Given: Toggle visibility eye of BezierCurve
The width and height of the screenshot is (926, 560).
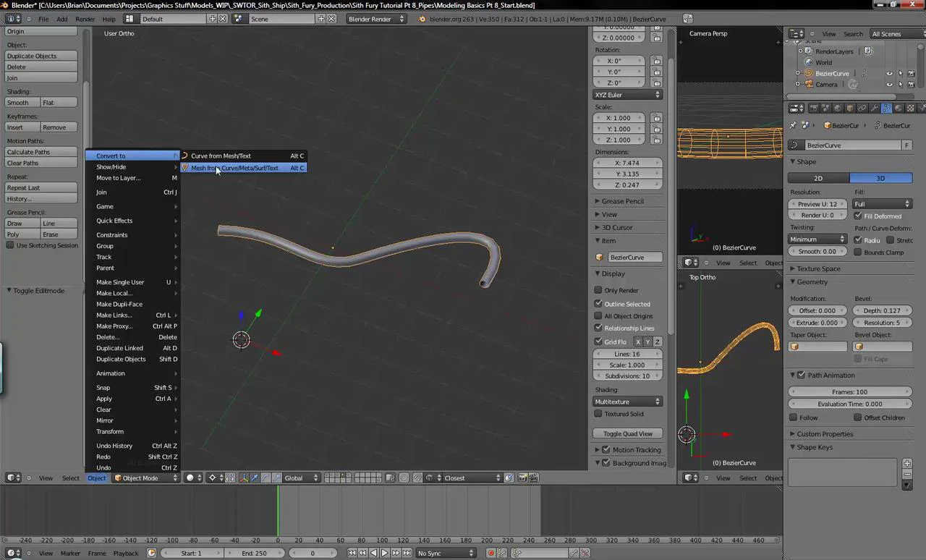Looking at the screenshot, I should coord(890,73).
